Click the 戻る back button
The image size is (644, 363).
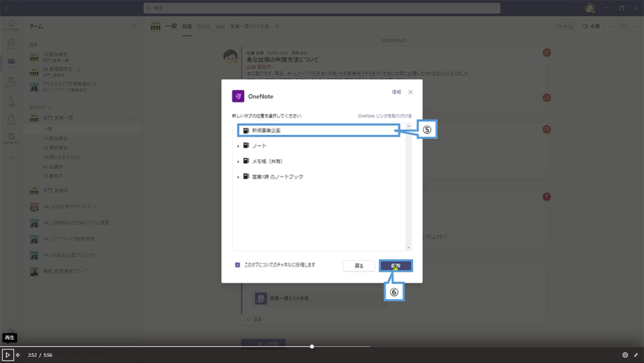point(359,266)
